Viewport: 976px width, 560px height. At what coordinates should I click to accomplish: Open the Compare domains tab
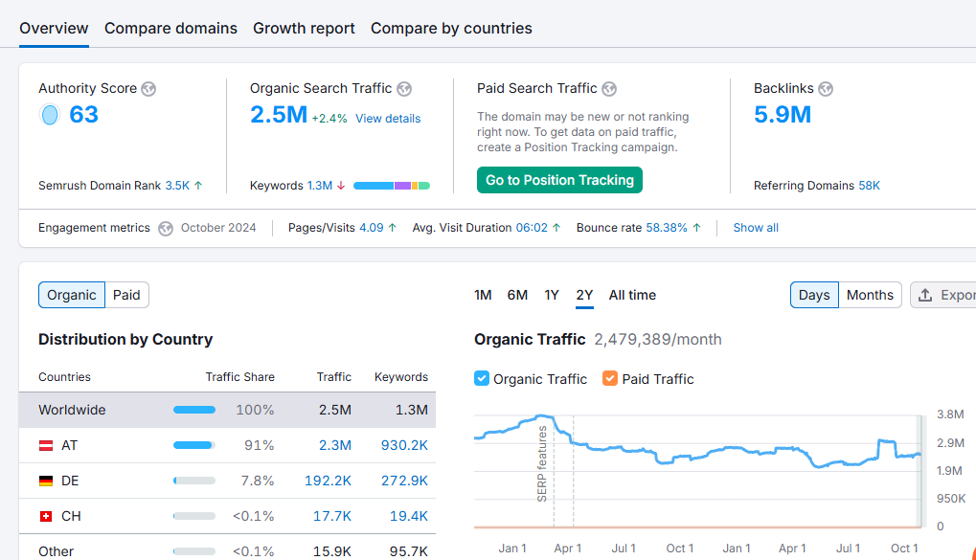170,29
